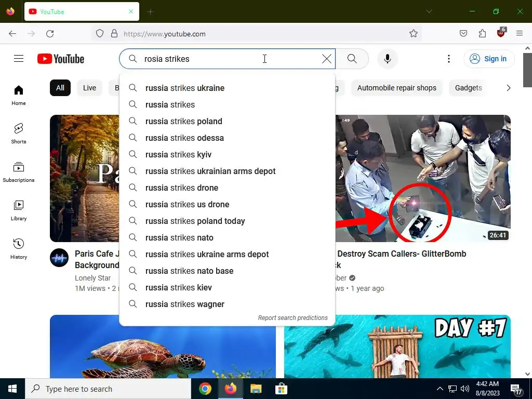The width and height of the screenshot is (532, 399).
Task: Choose suggestion russia strikes kiev
Action: (228, 287)
